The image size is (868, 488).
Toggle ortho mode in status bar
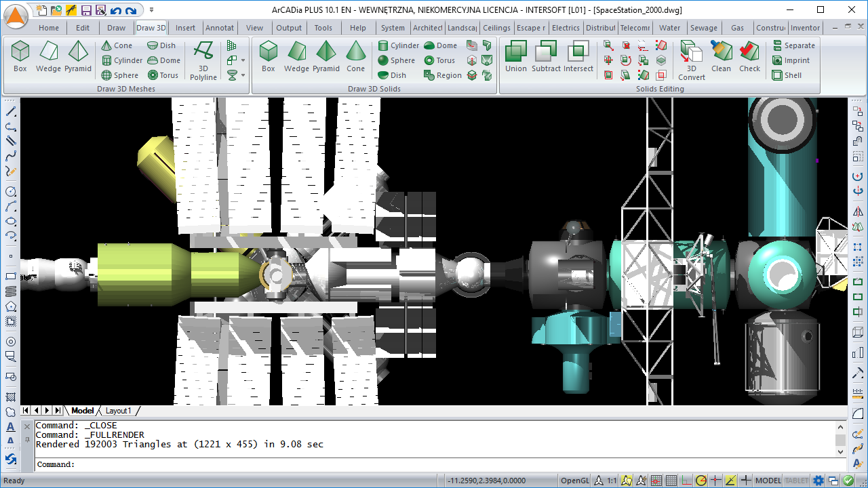tap(686, 481)
